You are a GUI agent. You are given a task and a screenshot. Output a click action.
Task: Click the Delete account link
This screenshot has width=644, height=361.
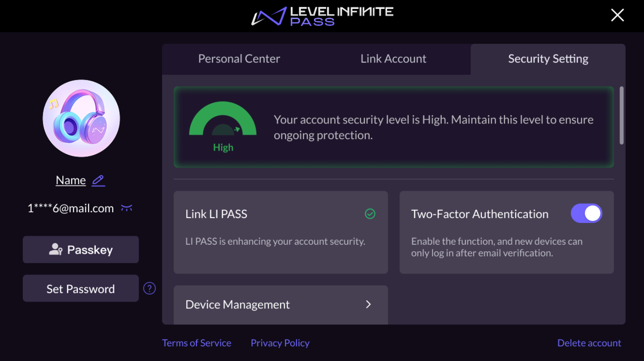click(589, 343)
